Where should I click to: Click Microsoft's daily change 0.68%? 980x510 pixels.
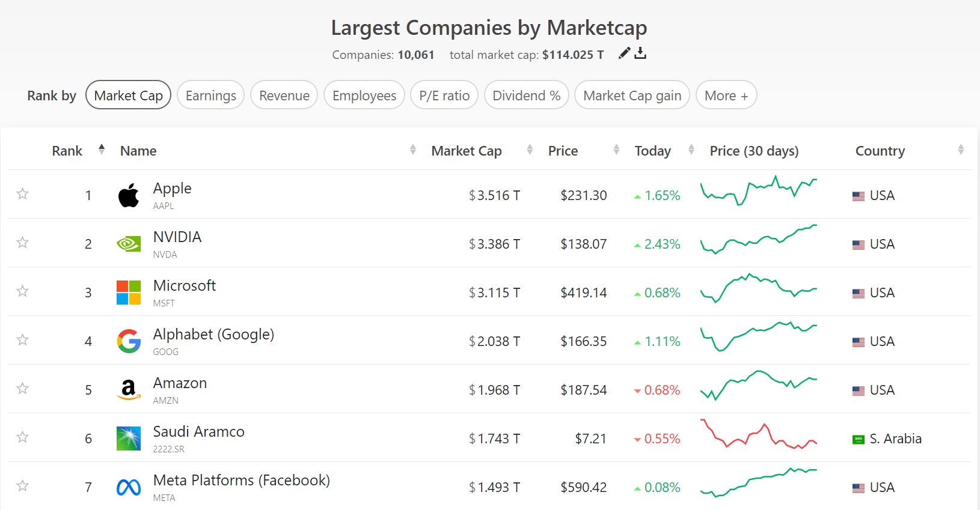tap(663, 293)
